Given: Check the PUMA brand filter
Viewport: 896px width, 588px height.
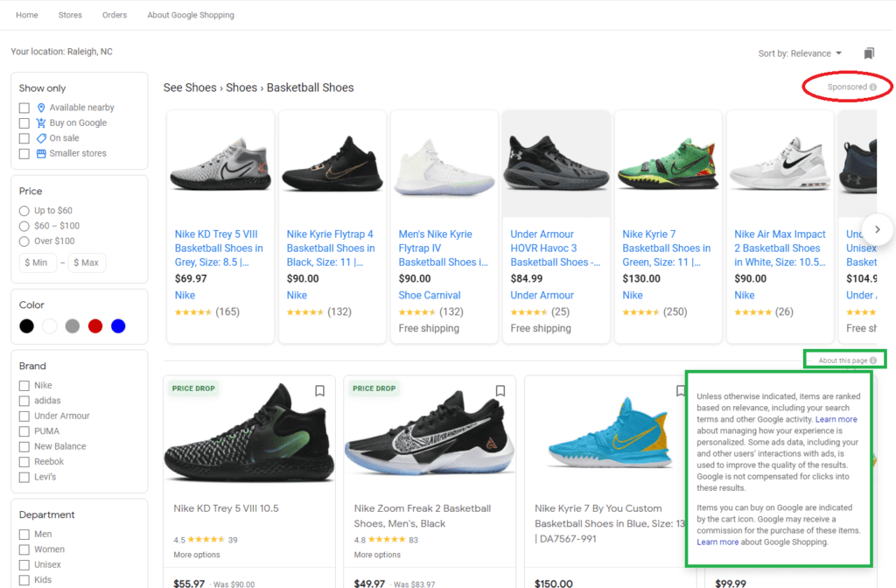Looking at the screenshot, I should click(x=24, y=431).
